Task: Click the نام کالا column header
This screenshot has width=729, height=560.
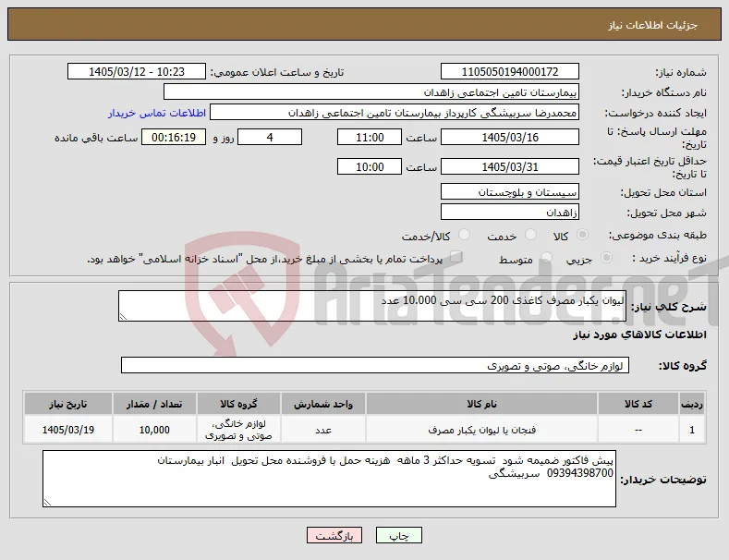Action: pyautogui.click(x=481, y=404)
